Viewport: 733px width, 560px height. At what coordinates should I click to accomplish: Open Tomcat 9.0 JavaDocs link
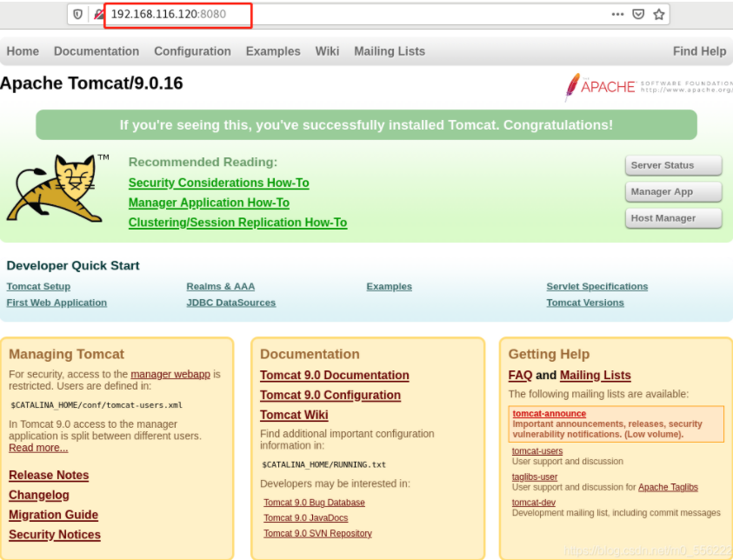306,518
